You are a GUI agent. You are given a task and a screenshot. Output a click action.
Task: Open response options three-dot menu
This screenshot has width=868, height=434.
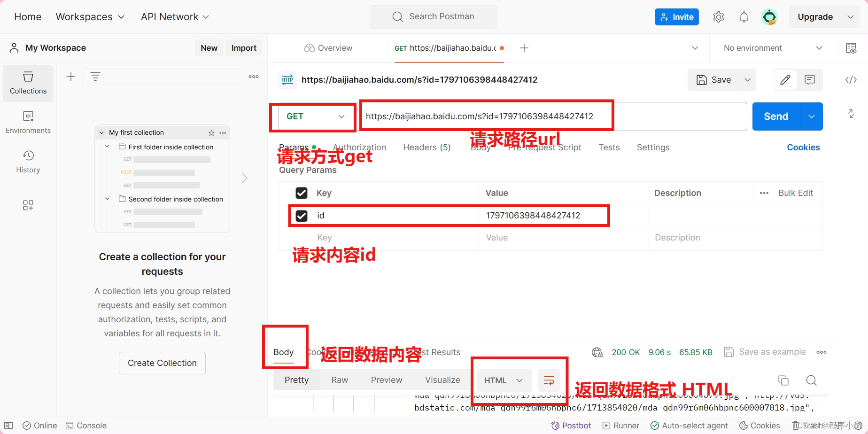coord(821,352)
